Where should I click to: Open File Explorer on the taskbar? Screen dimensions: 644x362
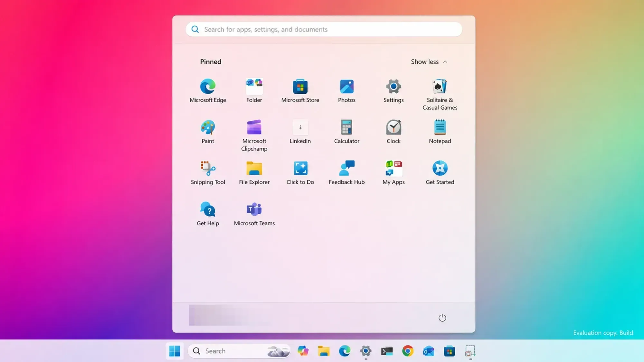[324, 351]
